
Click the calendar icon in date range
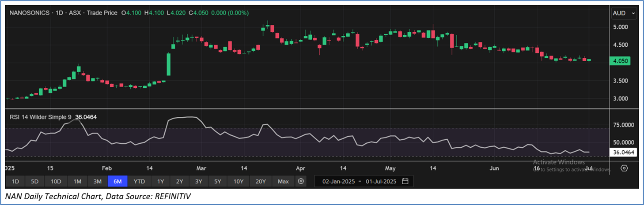pos(405,181)
